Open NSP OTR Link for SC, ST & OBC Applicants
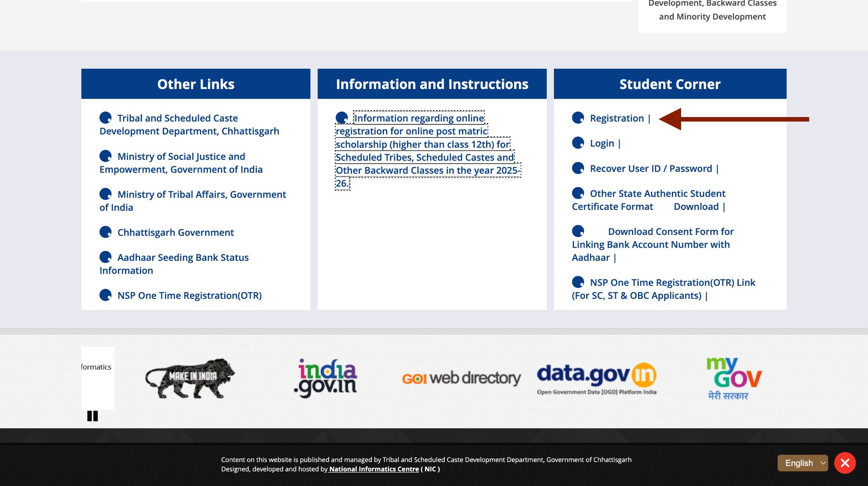 click(664, 289)
